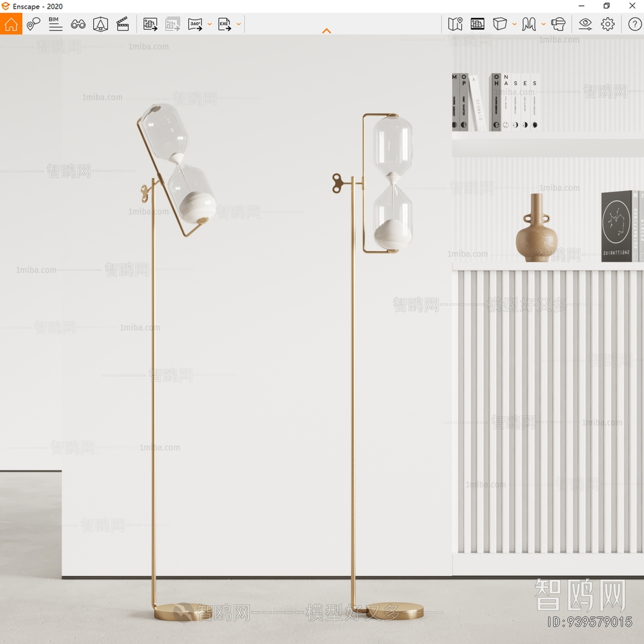The image size is (644, 644).
Task: Expand the EXE export dropdown arrow
Action: (x=239, y=24)
